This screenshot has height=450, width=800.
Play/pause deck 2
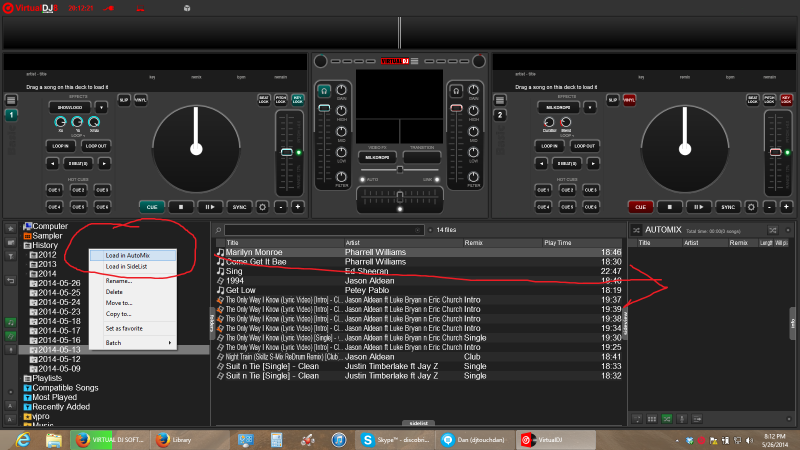[698, 207]
